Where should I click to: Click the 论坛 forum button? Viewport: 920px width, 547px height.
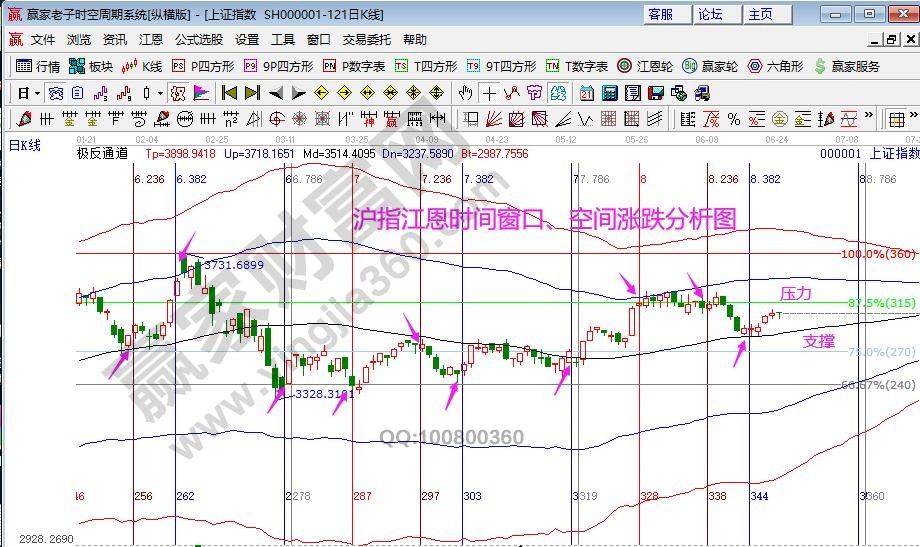(x=710, y=14)
